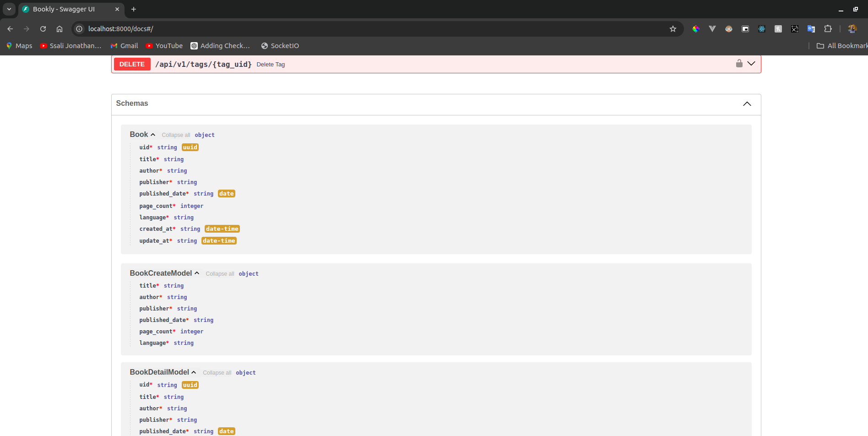Image resolution: width=868 pixels, height=436 pixels.
Task: Reload the page with the refresh icon
Action: pos(43,29)
